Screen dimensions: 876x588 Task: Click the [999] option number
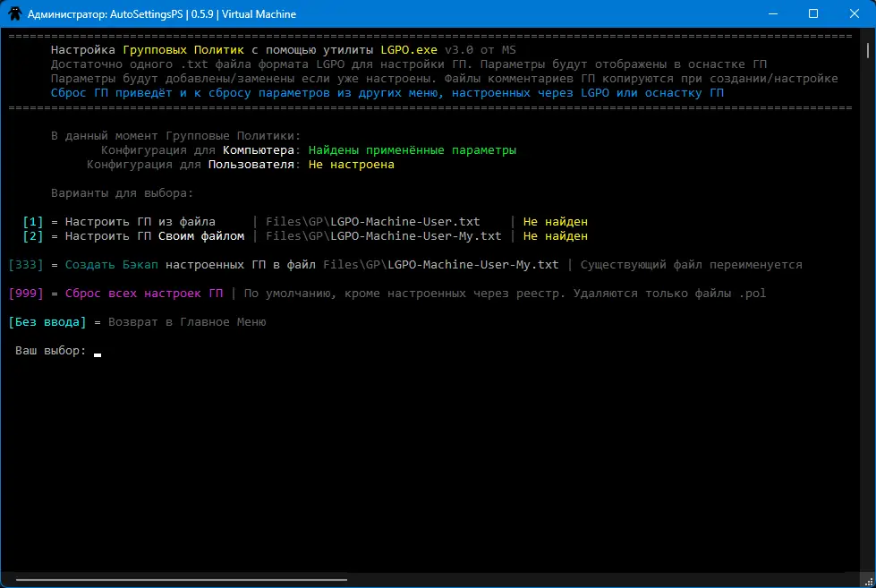point(26,293)
